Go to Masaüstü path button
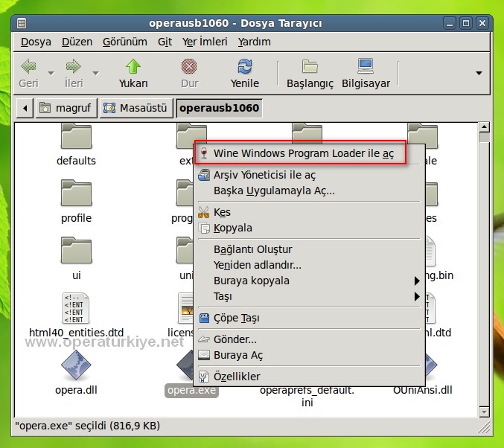 point(136,109)
